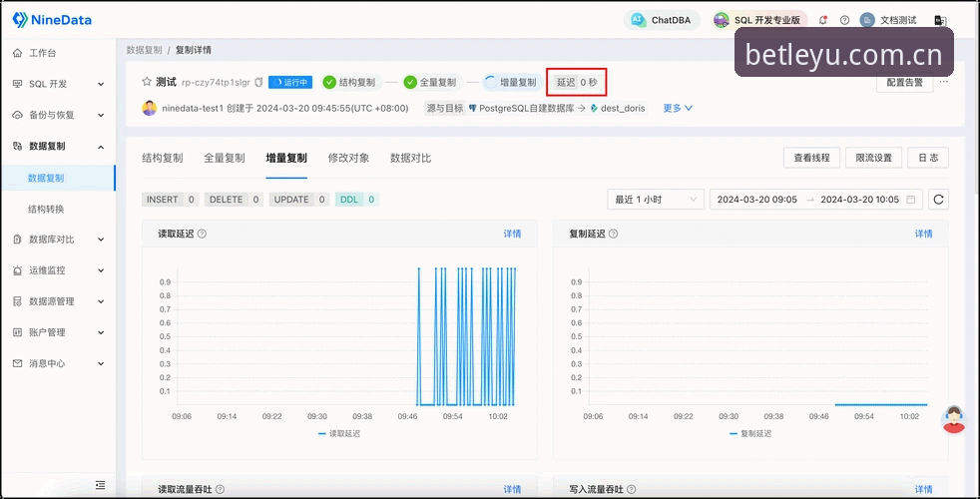Switch to the 修改对象 tab
Image resolution: width=980 pixels, height=499 pixels.
(348, 159)
